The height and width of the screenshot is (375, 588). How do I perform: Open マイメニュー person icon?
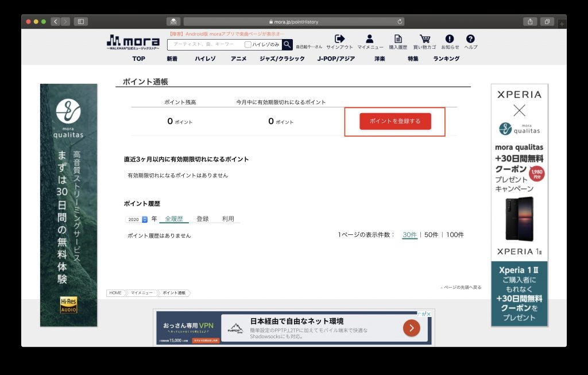tap(370, 38)
